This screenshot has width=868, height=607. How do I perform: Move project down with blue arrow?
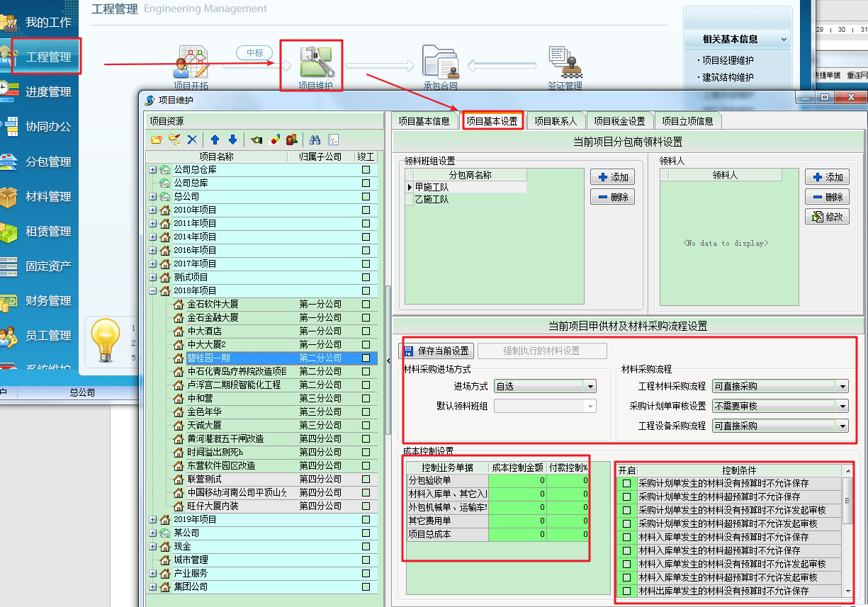[x=232, y=140]
